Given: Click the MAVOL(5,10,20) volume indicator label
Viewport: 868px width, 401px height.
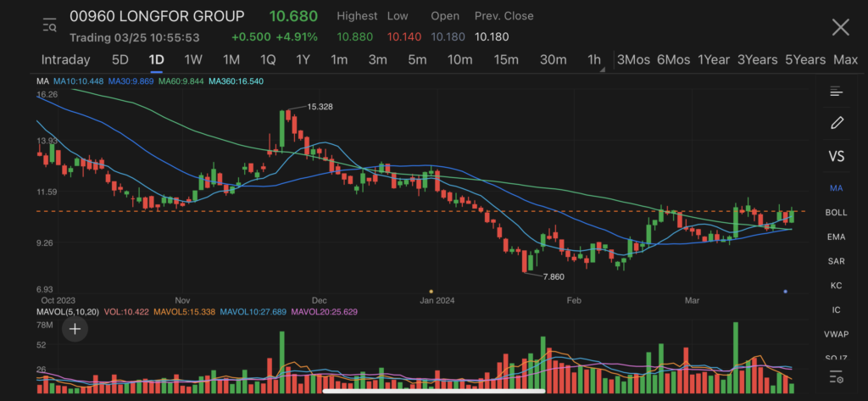Looking at the screenshot, I should pos(68,312).
